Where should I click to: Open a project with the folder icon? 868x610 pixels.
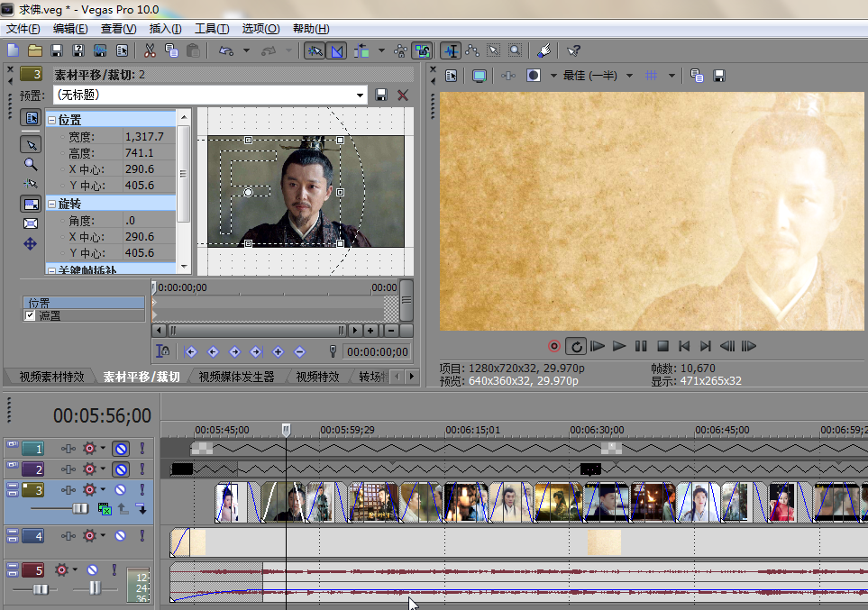[x=35, y=51]
